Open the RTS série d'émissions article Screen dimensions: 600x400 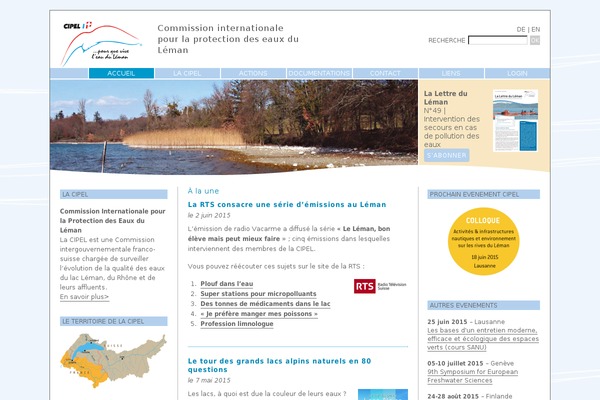(287, 204)
